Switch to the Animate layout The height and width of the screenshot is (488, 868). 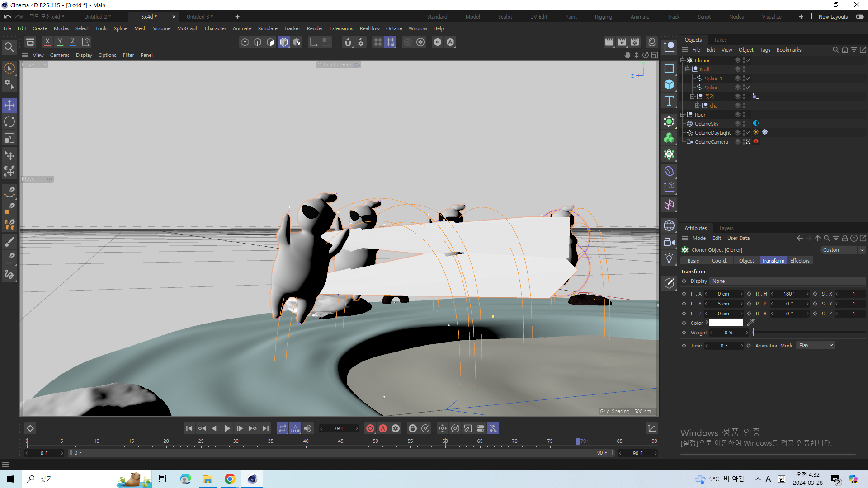coord(640,17)
